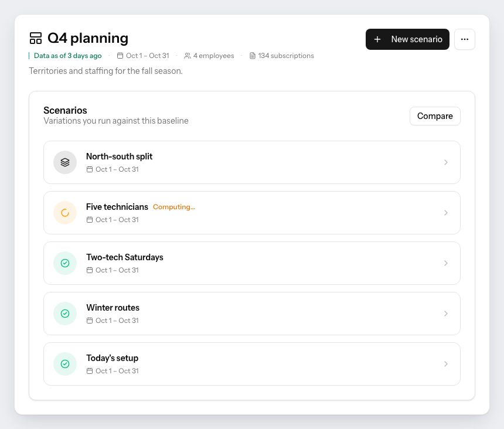504x429 pixels.
Task: Open Two-tech Saturdays using its chevron
Action: click(x=446, y=263)
